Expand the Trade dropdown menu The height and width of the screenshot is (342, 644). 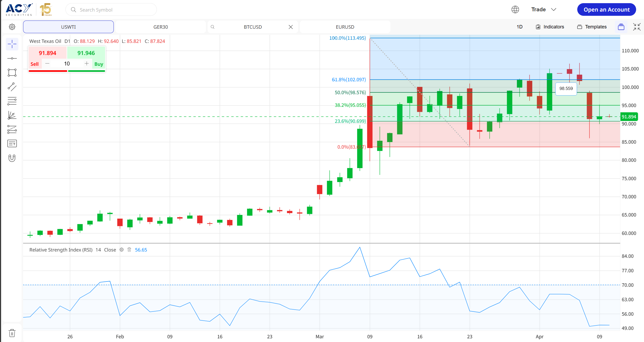pyautogui.click(x=544, y=9)
